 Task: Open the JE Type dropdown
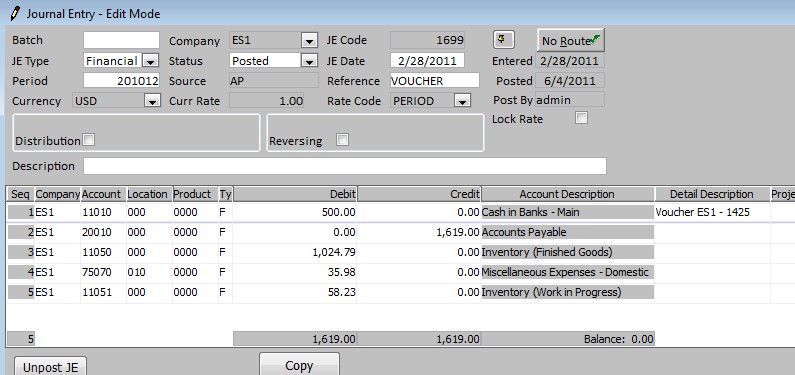[x=150, y=61]
